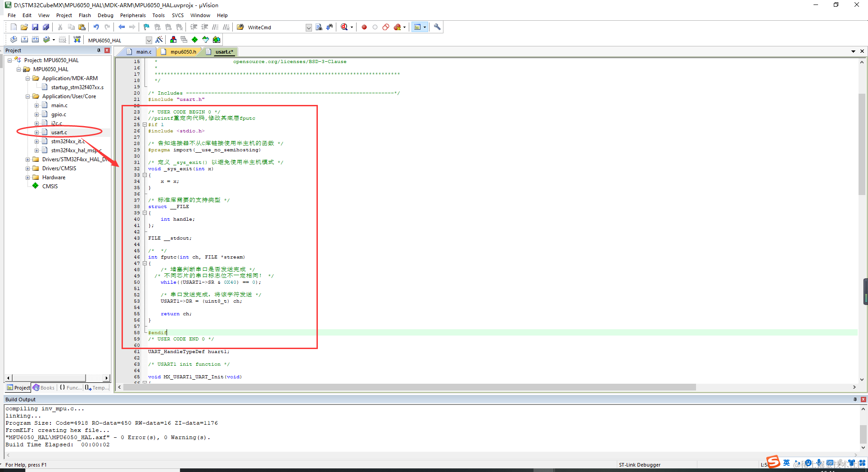Close the Project panel
Screen dimensions: 868x472
pos(107,50)
